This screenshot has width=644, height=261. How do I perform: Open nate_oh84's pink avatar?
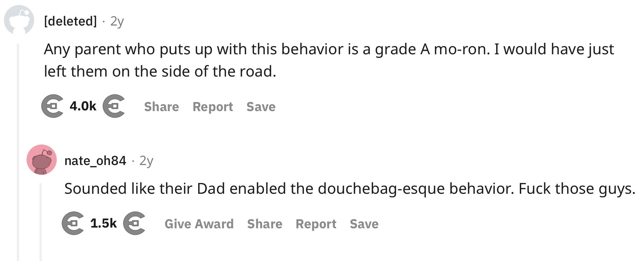(42, 160)
